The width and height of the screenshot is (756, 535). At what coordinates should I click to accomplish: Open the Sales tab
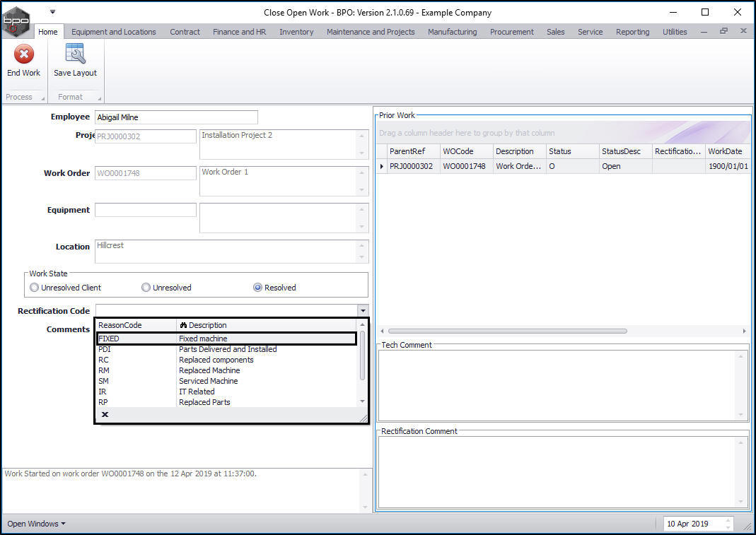pyautogui.click(x=555, y=32)
